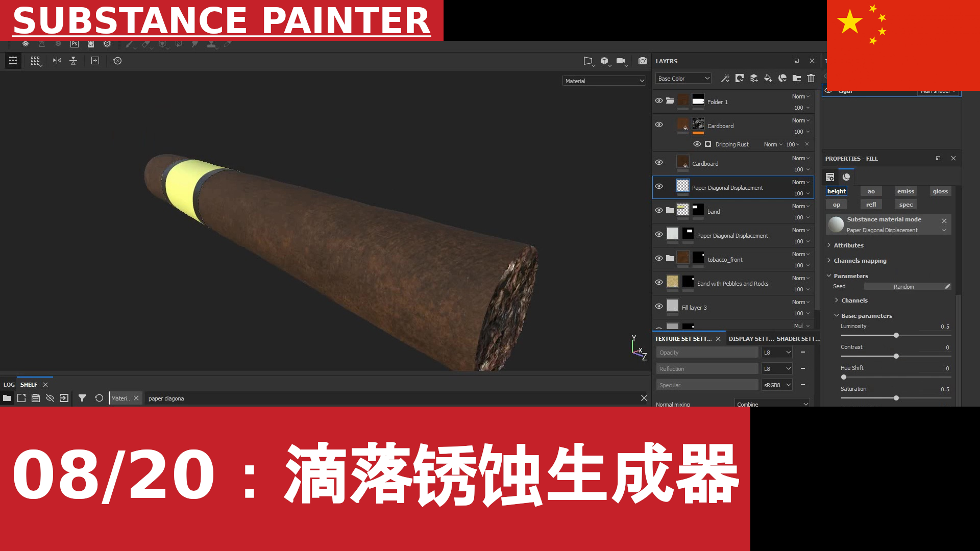Viewport: 980px width, 551px height.
Task: Toggle the gloss channel button
Action: tap(940, 191)
